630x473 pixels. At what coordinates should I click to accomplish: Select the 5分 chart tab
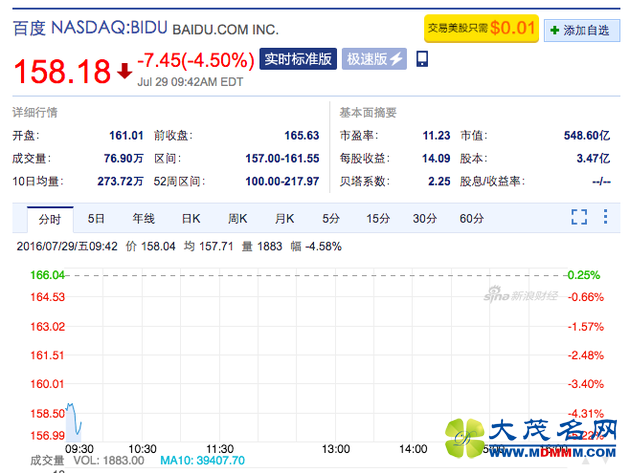331,219
